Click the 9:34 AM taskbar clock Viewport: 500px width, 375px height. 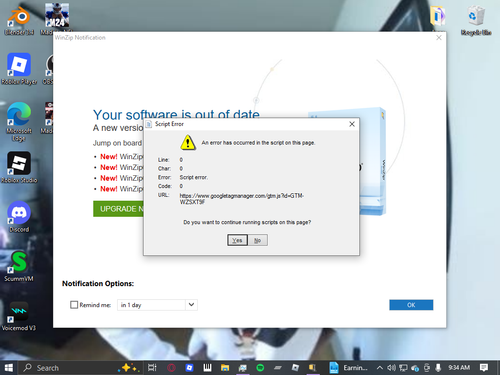459,368
